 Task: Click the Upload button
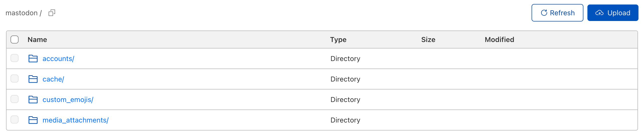[x=612, y=13]
